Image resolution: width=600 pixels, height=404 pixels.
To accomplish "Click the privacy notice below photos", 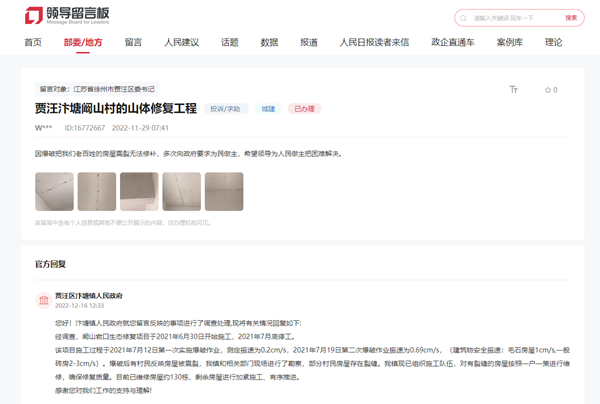I will pos(123,223).
